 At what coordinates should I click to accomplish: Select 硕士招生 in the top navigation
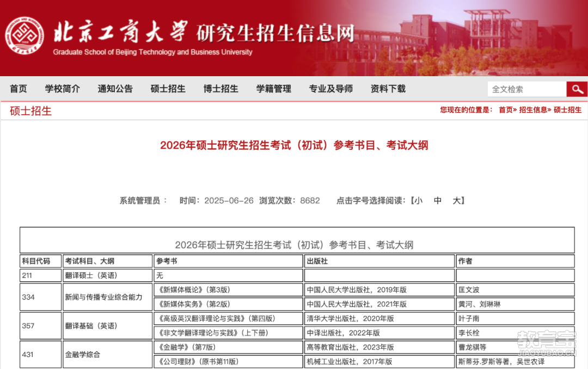pos(168,89)
